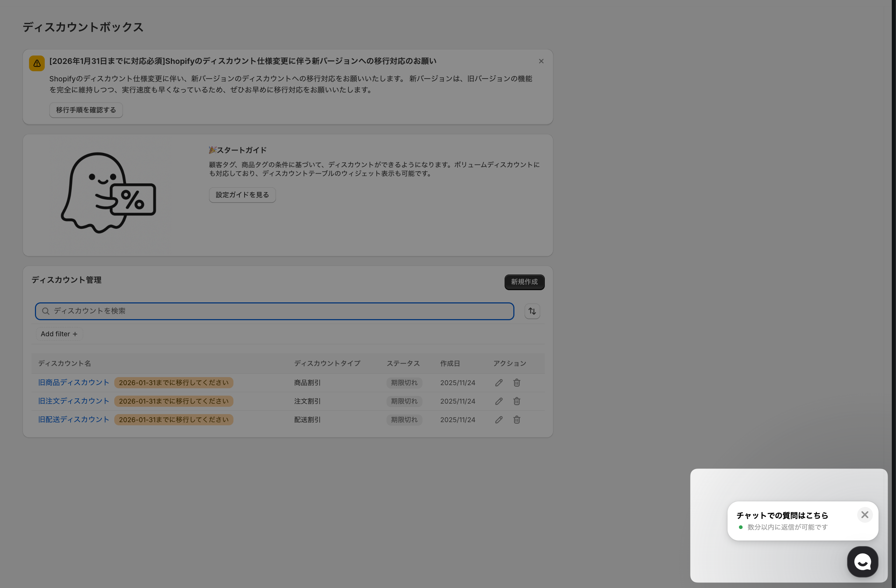Open the 旧配送ディスカウント link

tap(73, 419)
